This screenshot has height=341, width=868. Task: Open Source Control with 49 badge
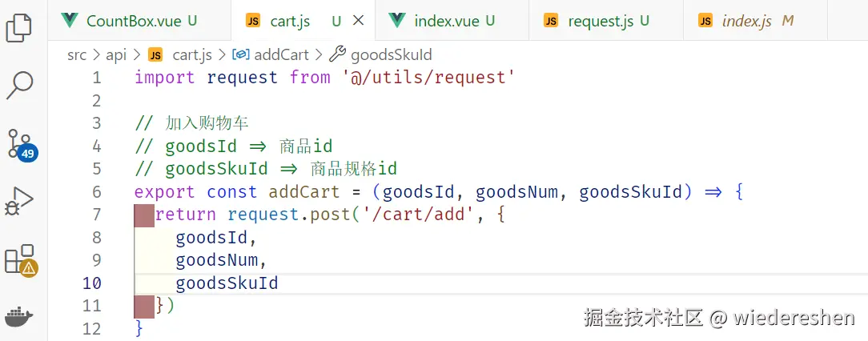20,142
